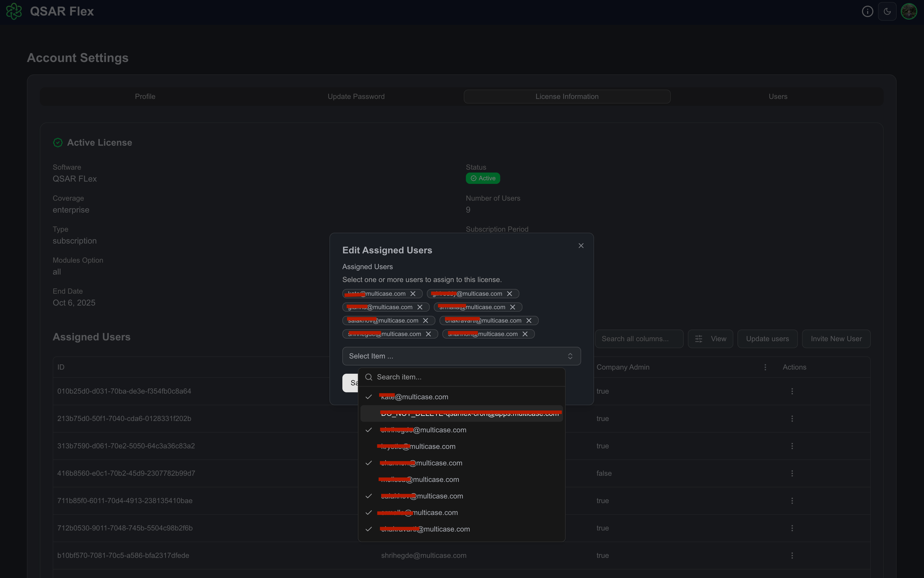This screenshot has width=924, height=578.
Task: Remove first assigned user chip ending multicase.com
Action: click(413, 294)
